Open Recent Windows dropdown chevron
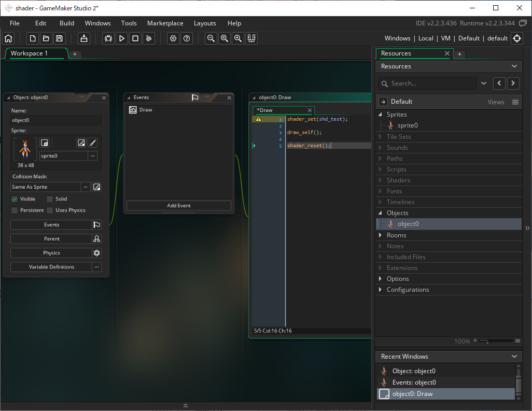Screen dimensions: 532x411 tap(514, 357)
